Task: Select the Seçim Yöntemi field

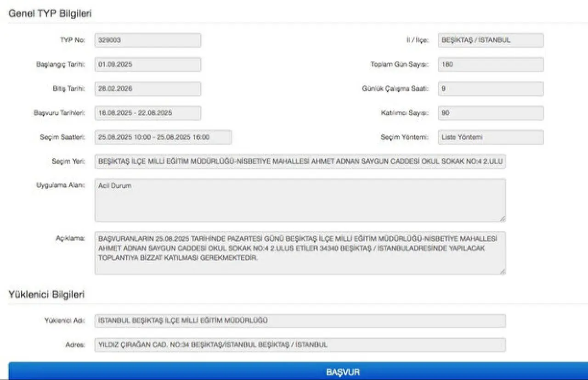Action: (x=490, y=137)
